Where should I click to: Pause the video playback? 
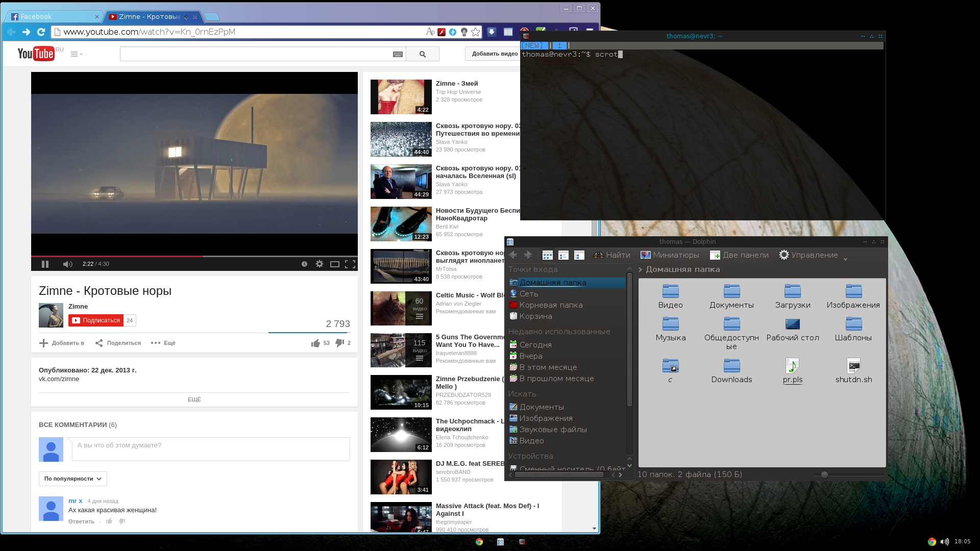pyautogui.click(x=45, y=264)
